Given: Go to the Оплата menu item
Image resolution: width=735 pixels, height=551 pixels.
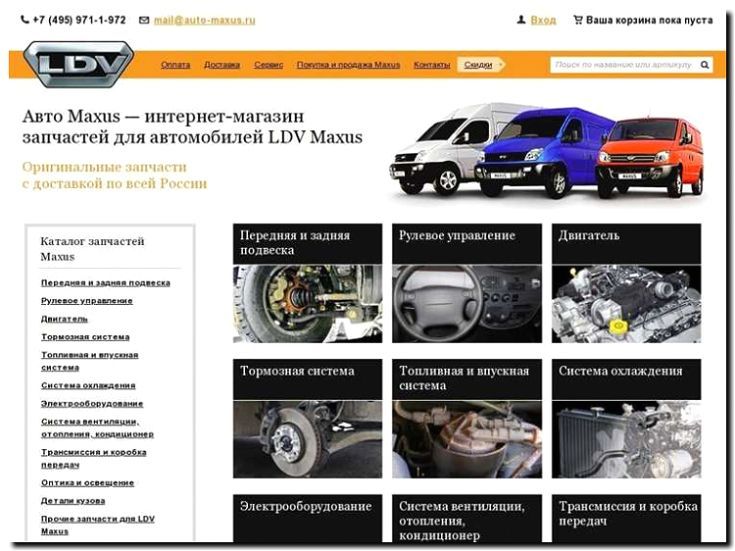Looking at the screenshot, I should pyautogui.click(x=175, y=65).
